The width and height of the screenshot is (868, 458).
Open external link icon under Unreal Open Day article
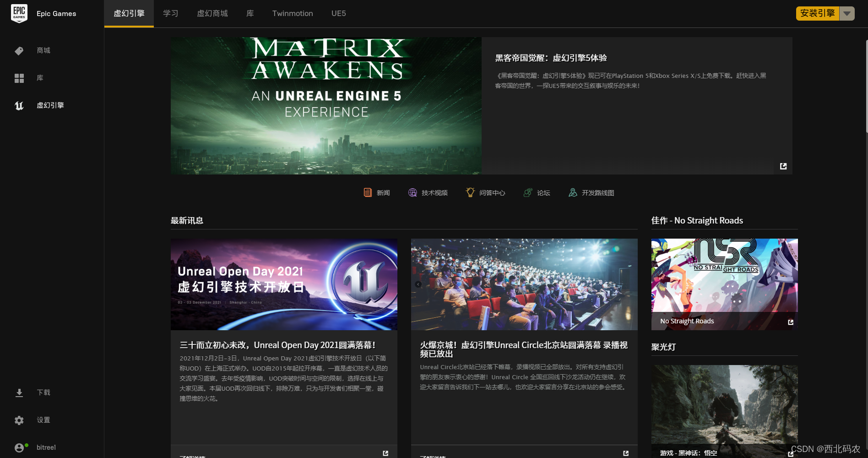(385, 453)
